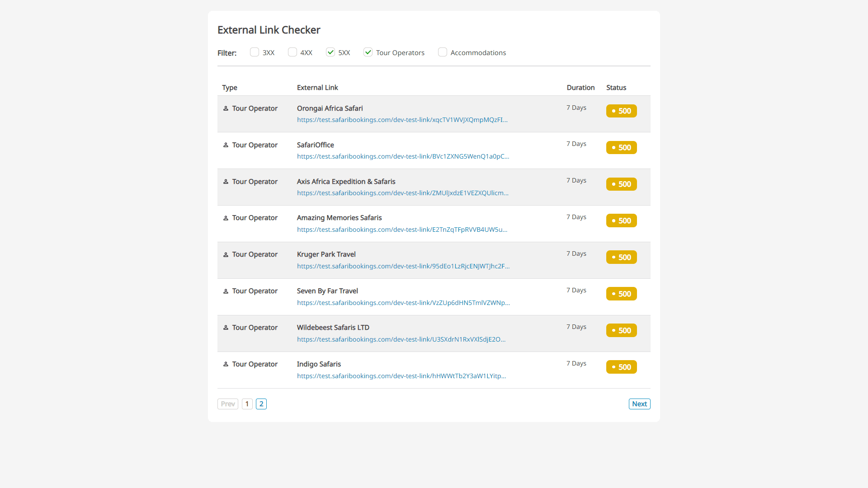Click Next to go to the next page
This screenshot has width=868, height=488.
tap(639, 404)
